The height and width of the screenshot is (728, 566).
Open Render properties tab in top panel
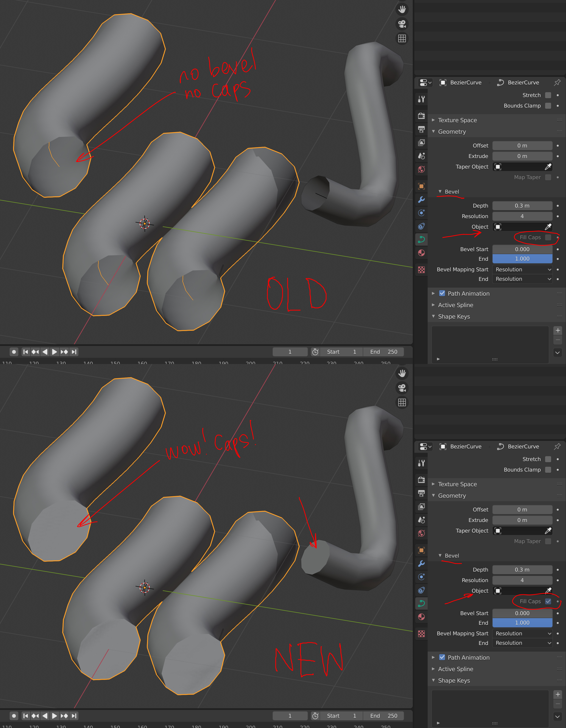(421, 116)
